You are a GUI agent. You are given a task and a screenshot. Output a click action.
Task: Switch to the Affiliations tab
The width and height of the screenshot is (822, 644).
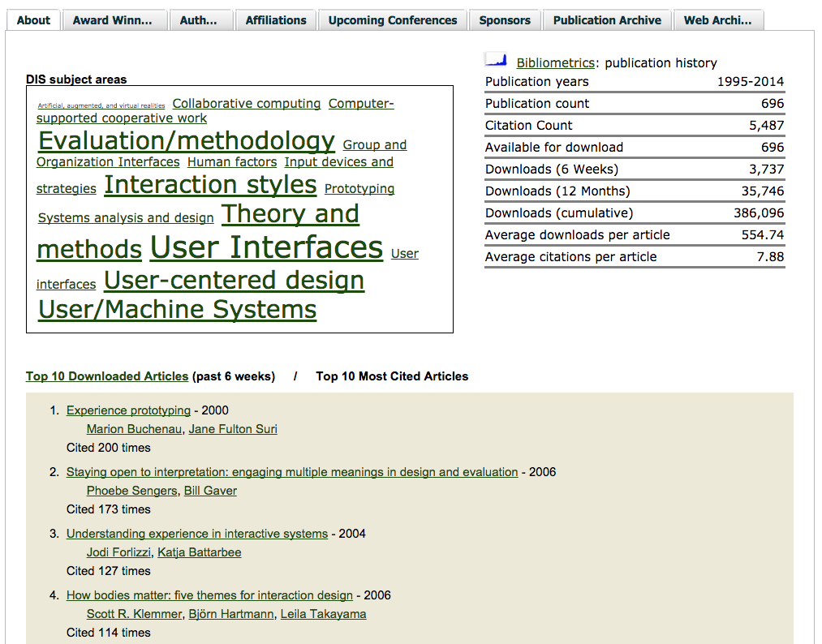coord(275,19)
